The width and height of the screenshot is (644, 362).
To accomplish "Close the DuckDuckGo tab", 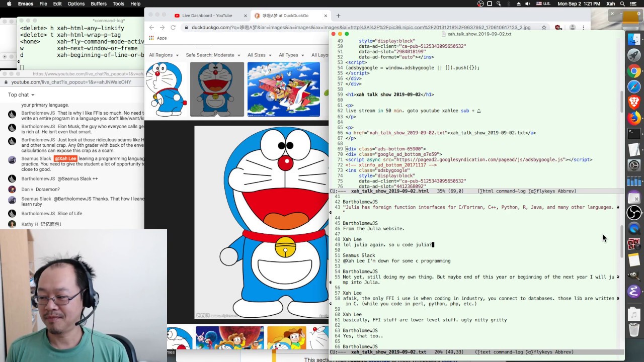I will pos(326,16).
